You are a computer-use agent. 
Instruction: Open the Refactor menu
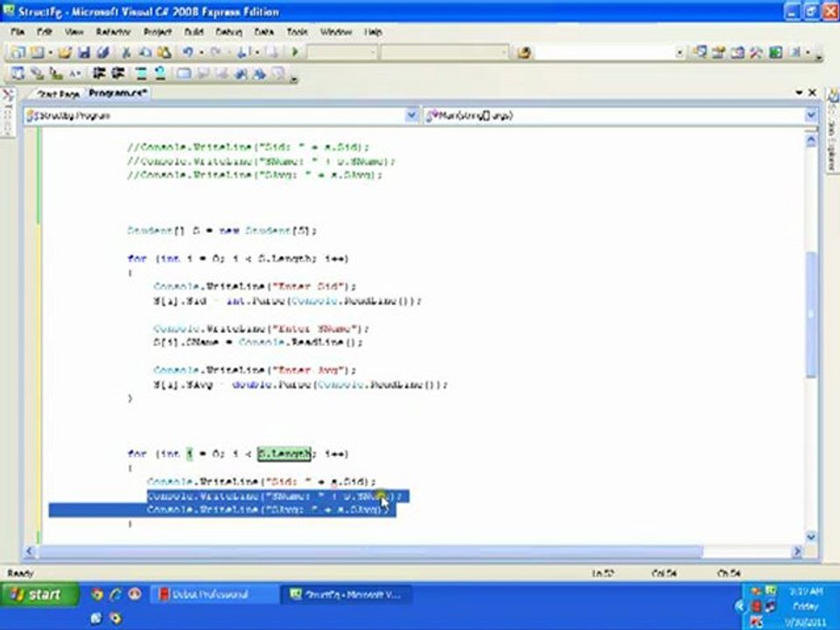[x=113, y=32]
